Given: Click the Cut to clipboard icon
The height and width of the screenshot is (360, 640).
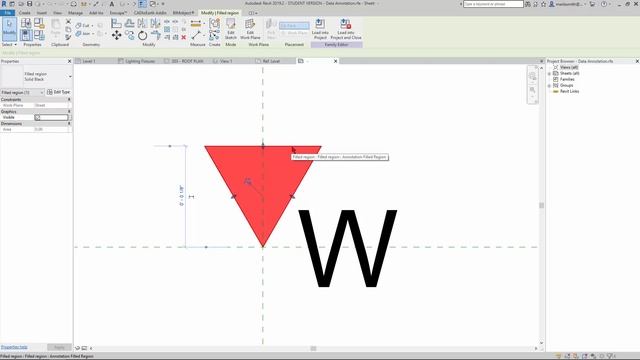Looking at the screenshot, I should [x=68, y=22].
